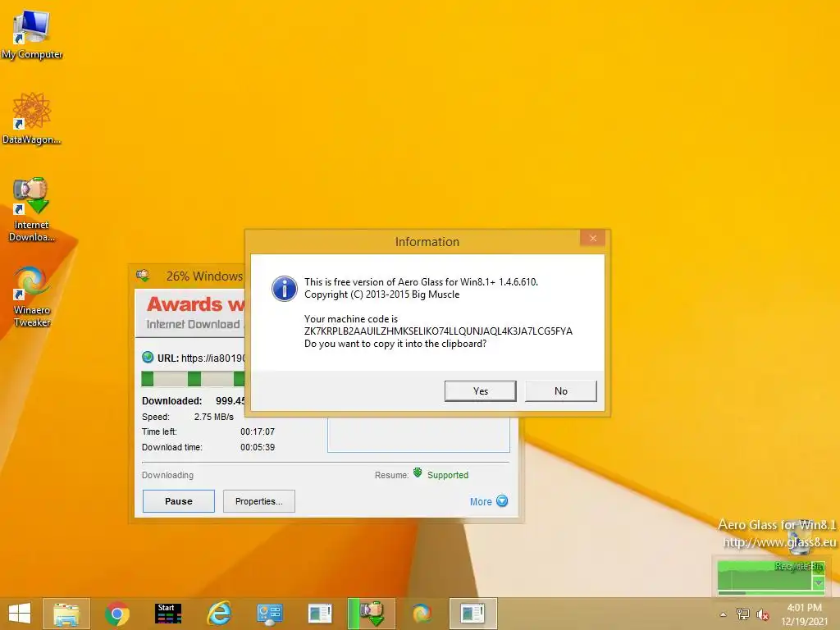This screenshot has width=840, height=630.
Task: Click the dropdown arrow on green meter widget
Action: [819, 582]
